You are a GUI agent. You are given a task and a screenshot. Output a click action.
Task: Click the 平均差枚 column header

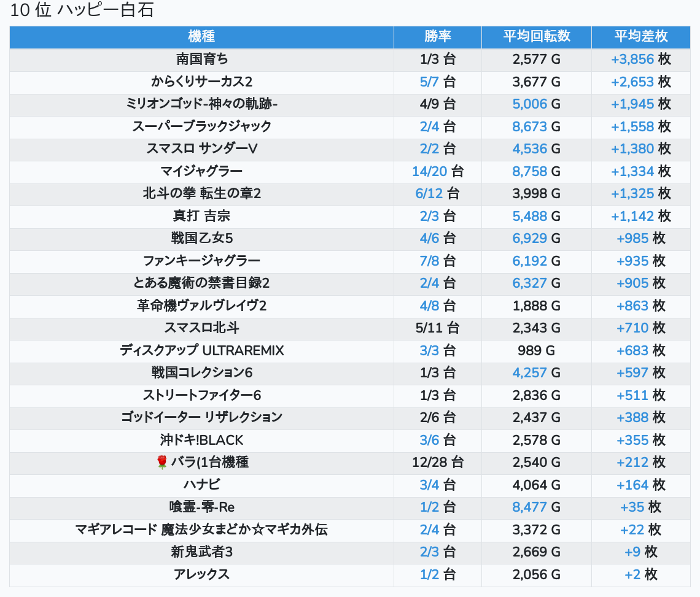coord(640,36)
